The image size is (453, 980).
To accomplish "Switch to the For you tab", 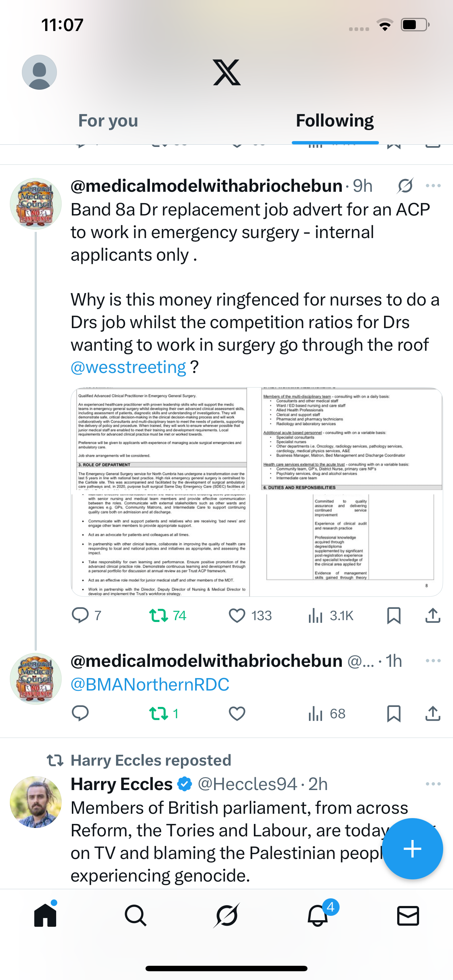I will click(108, 121).
